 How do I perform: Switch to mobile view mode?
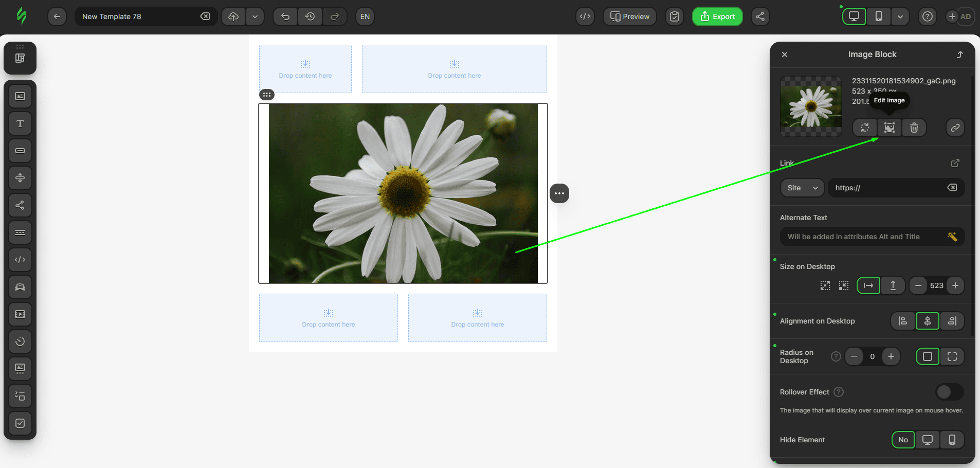coord(879,16)
